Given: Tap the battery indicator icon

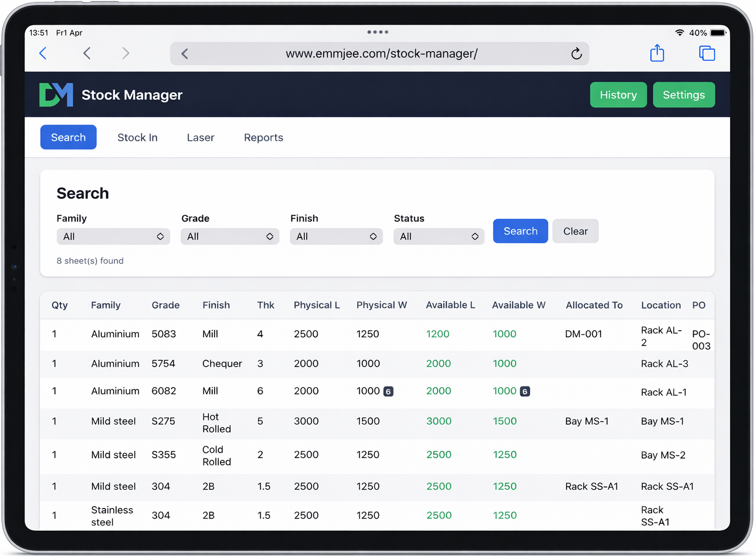Looking at the screenshot, I should coord(718,33).
